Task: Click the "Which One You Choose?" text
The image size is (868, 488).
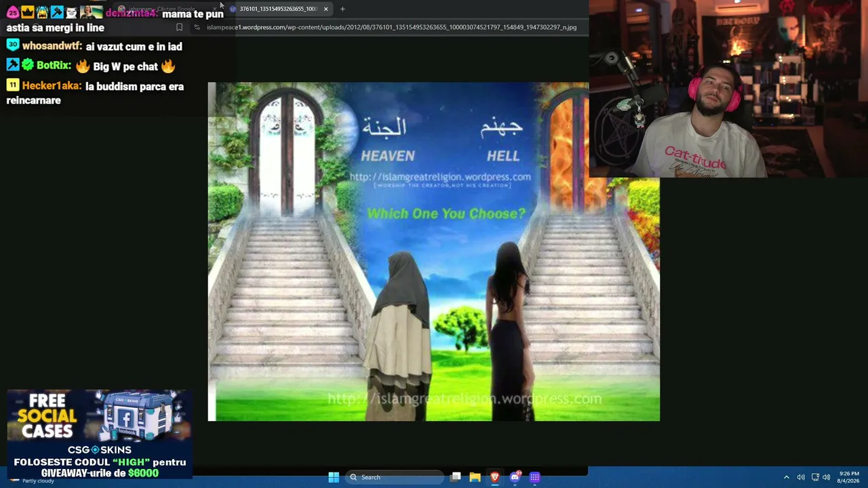Action: pyautogui.click(x=446, y=213)
